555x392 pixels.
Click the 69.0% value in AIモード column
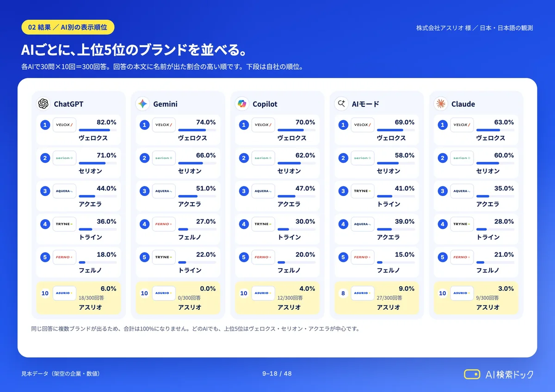[x=405, y=122]
